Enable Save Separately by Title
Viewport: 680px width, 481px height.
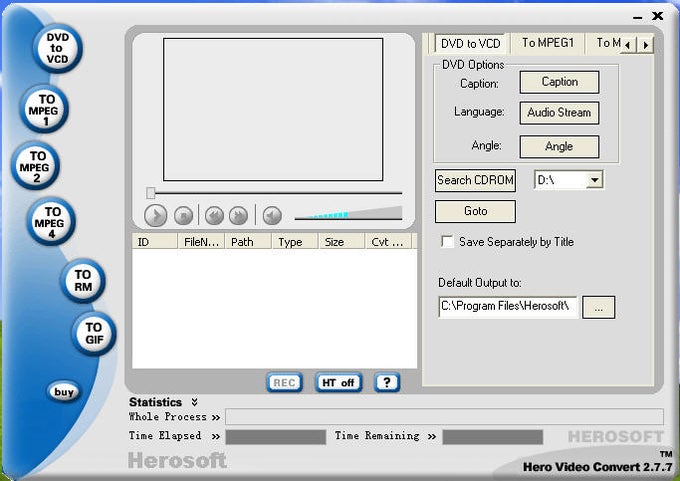click(447, 242)
